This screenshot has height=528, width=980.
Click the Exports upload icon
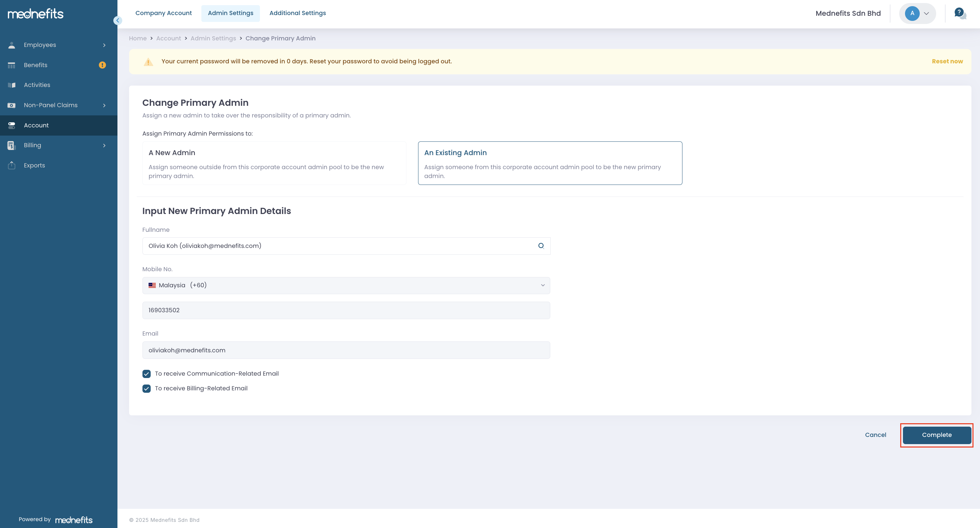coord(12,165)
